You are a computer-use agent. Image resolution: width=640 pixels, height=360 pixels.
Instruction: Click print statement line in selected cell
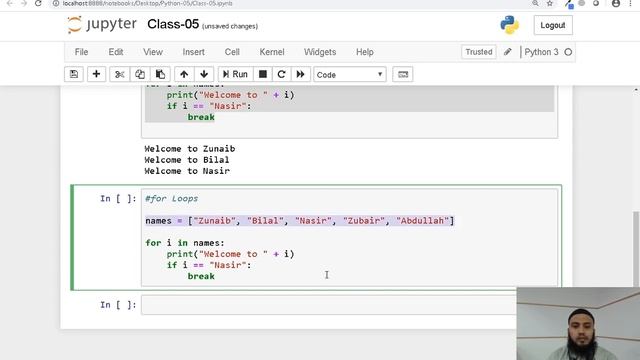point(230,254)
